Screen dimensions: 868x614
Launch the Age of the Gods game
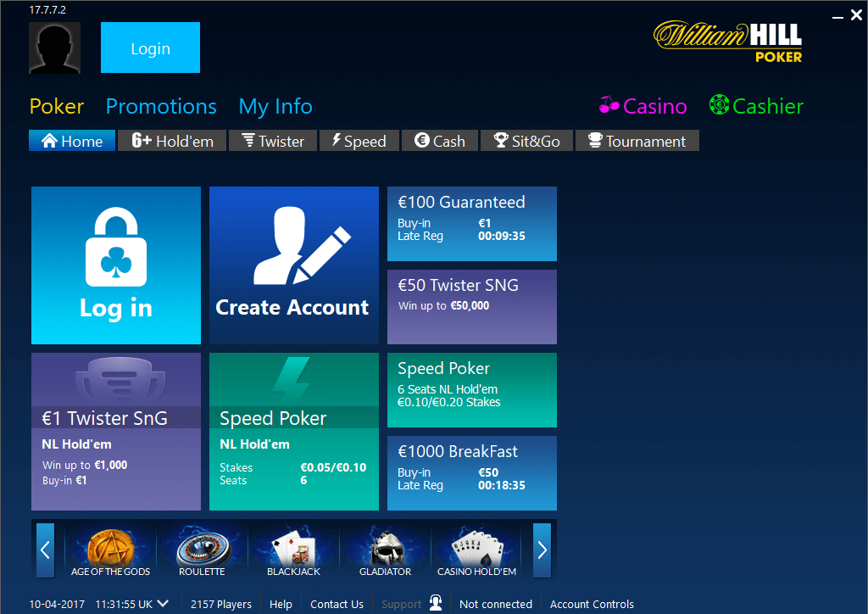tap(111, 551)
